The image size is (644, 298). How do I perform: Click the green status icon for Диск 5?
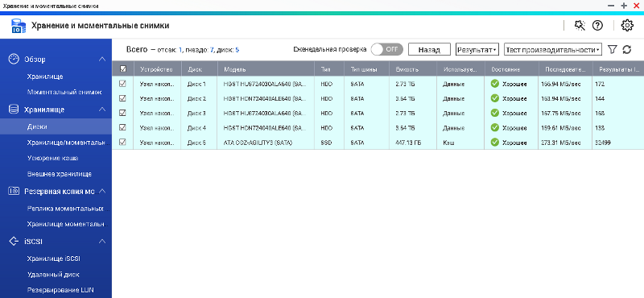pos(495,143)
